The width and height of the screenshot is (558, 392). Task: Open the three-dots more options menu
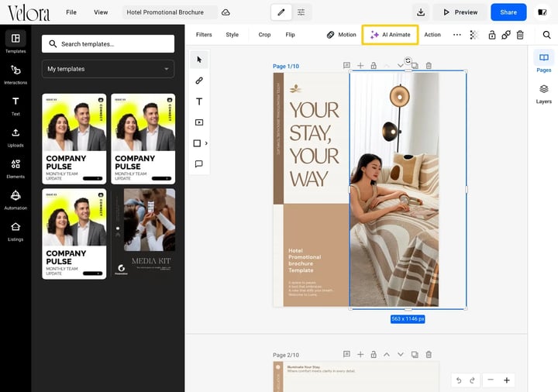[457, 35]
